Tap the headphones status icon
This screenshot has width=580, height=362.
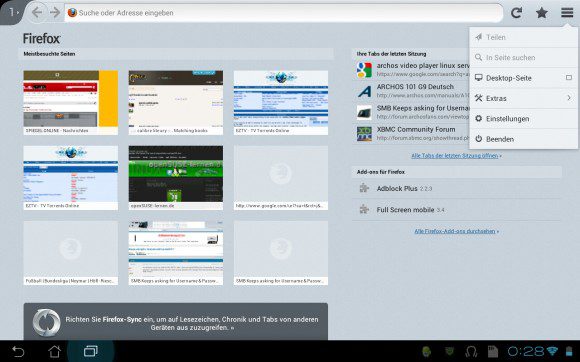[471, 351]
